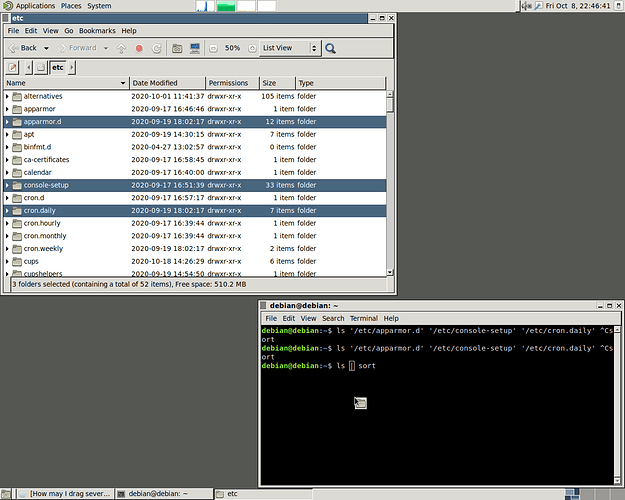Open the Places menu in top panel
This screenshot has height=500, width=625.
(x=71, y=6)
